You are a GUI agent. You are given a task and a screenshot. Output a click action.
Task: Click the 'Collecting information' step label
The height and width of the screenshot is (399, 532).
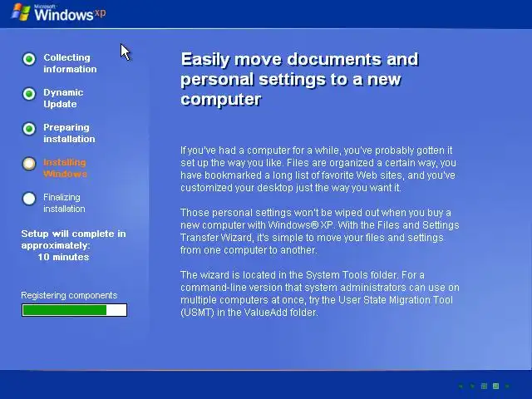tap(70, 63)
